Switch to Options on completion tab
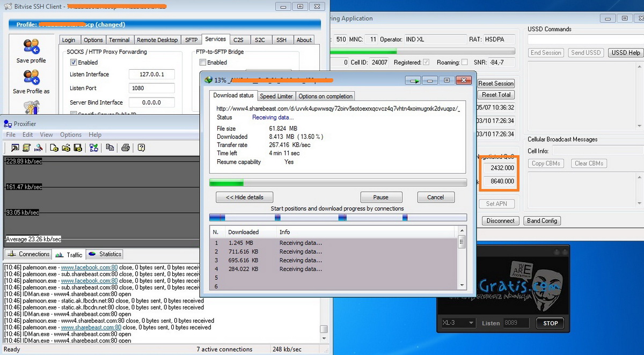The image size is (644, 355). [x=325, y=97]
